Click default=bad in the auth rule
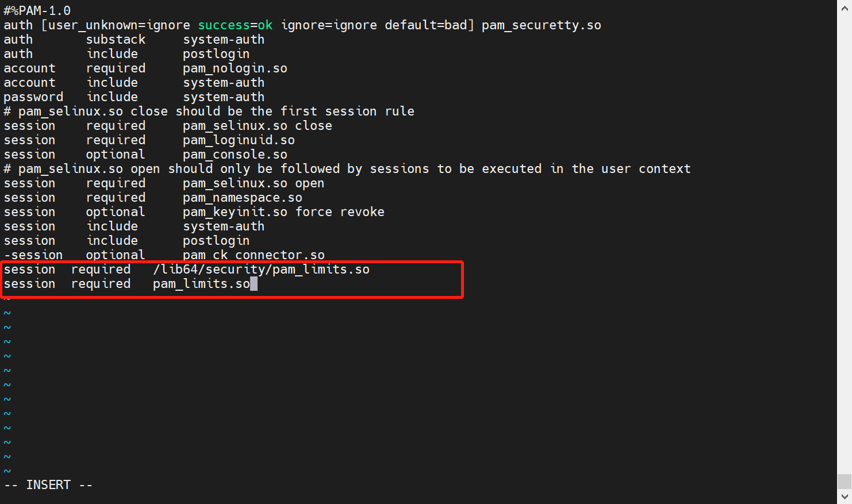Image resolution: width=852 pixels, height=504 pixels. tap(429, 25)
